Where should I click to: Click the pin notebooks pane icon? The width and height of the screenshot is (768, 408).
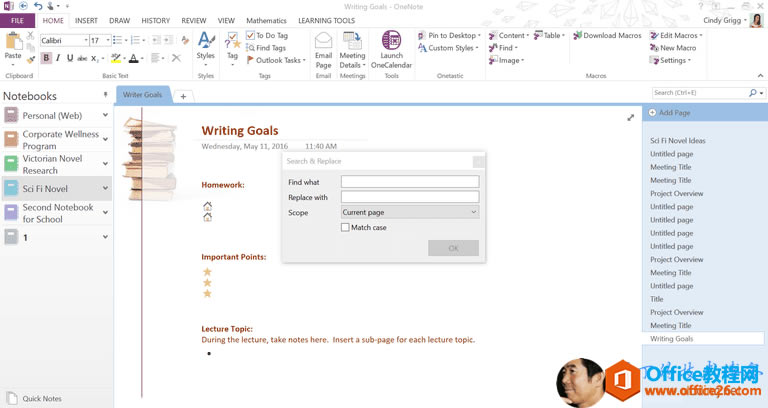click(105, 95)
